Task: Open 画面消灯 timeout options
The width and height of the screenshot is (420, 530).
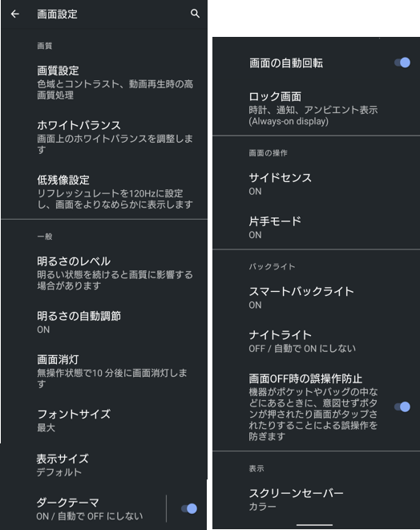Action: coord(104,371)
